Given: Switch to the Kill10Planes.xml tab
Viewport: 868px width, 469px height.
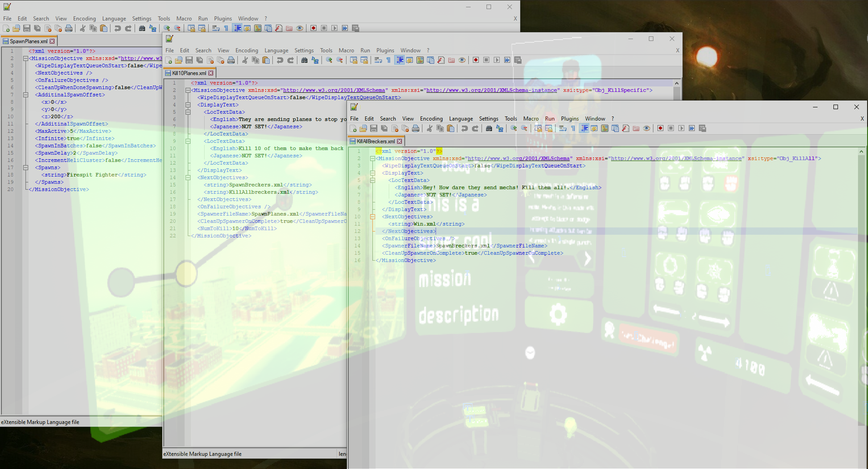Looking at the screenshot, I should click(189, 73).
